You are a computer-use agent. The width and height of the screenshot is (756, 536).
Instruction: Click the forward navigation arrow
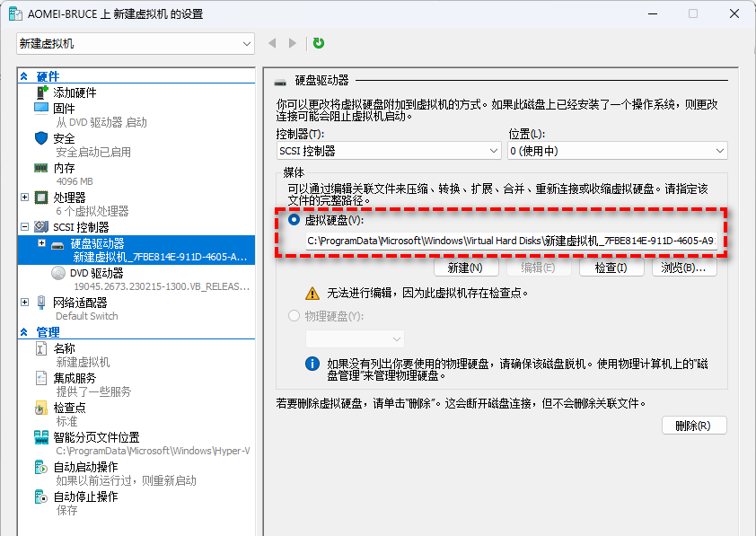point(293,43)
